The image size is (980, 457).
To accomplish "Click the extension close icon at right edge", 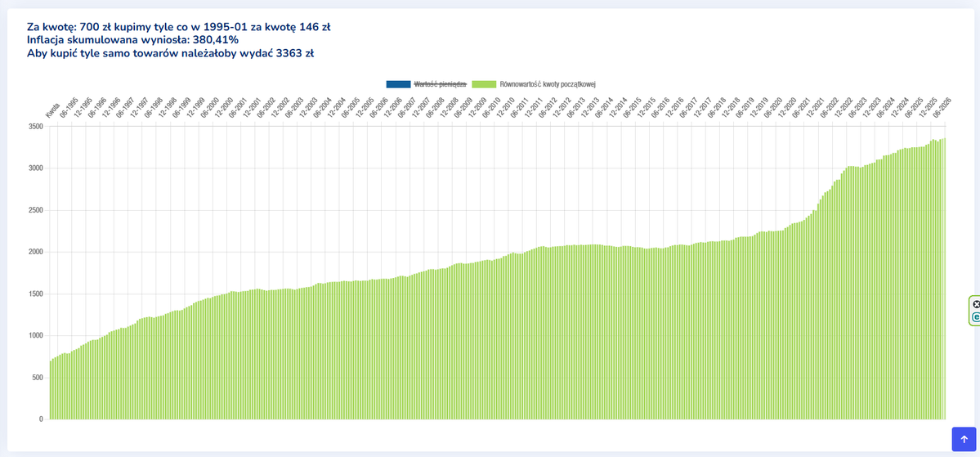I will (x=976, y=304).
